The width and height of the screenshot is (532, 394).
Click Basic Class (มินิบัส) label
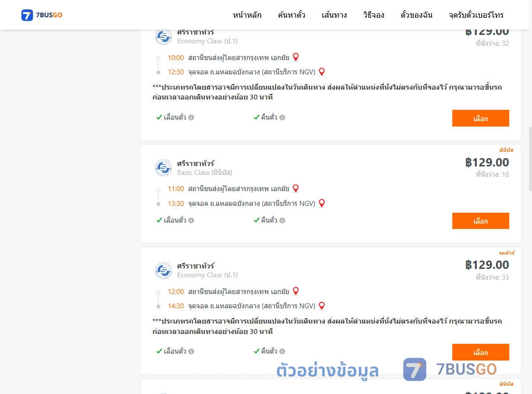pos(204,172)
